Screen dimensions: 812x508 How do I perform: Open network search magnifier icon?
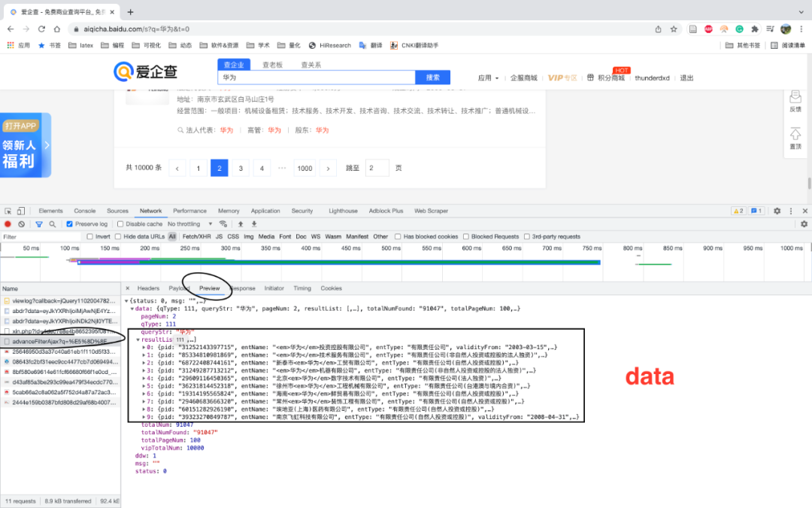click(x=53, y=224)
